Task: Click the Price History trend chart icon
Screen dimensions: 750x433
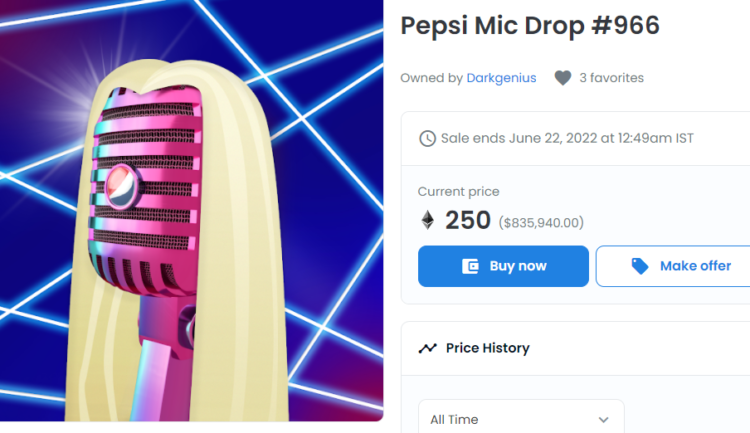Action: tap(428, 348)
